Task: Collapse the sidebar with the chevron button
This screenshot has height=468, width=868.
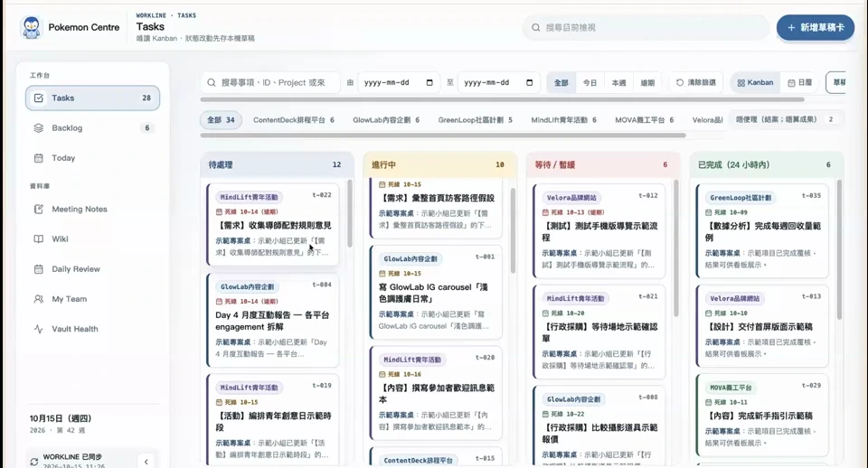Action: coord(146,462)
